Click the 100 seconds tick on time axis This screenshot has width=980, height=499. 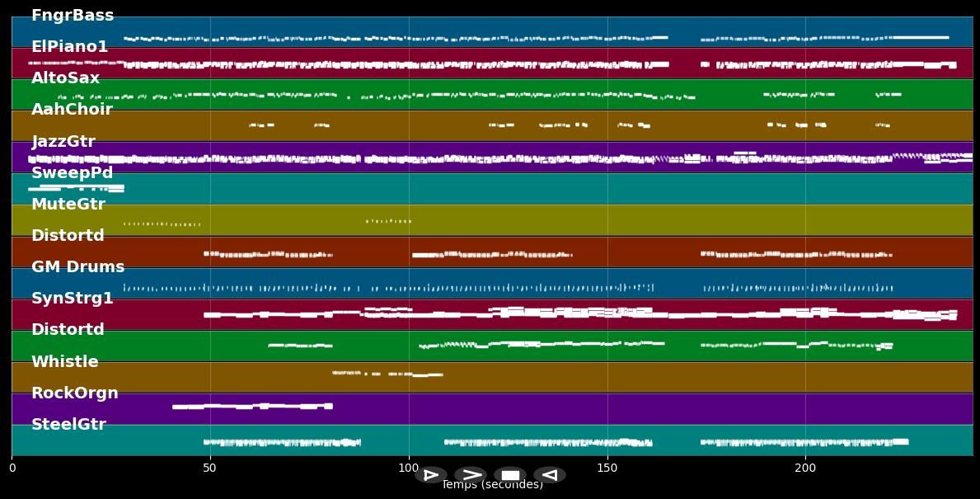409,468
